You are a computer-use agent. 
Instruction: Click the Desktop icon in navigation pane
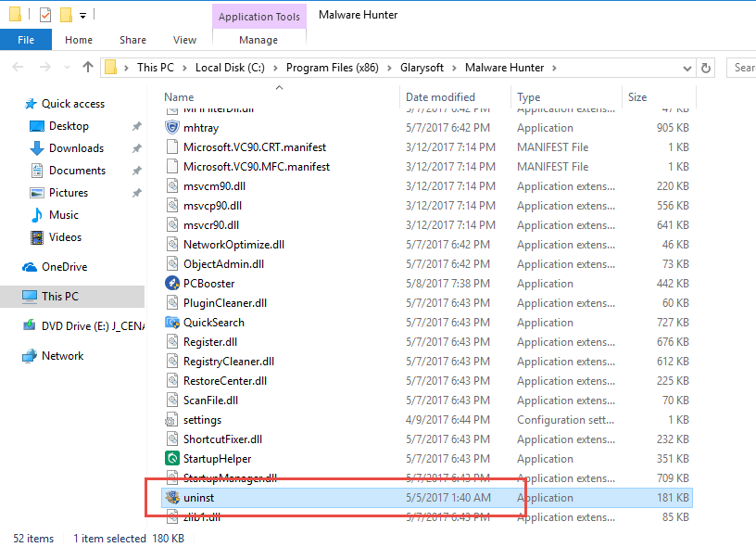click(x=37, y=126)
